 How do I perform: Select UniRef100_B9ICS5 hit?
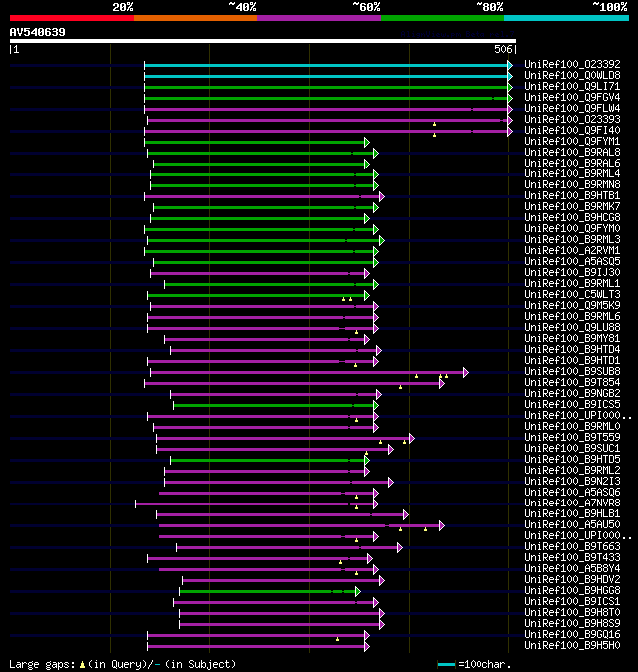tap(572, 404)
